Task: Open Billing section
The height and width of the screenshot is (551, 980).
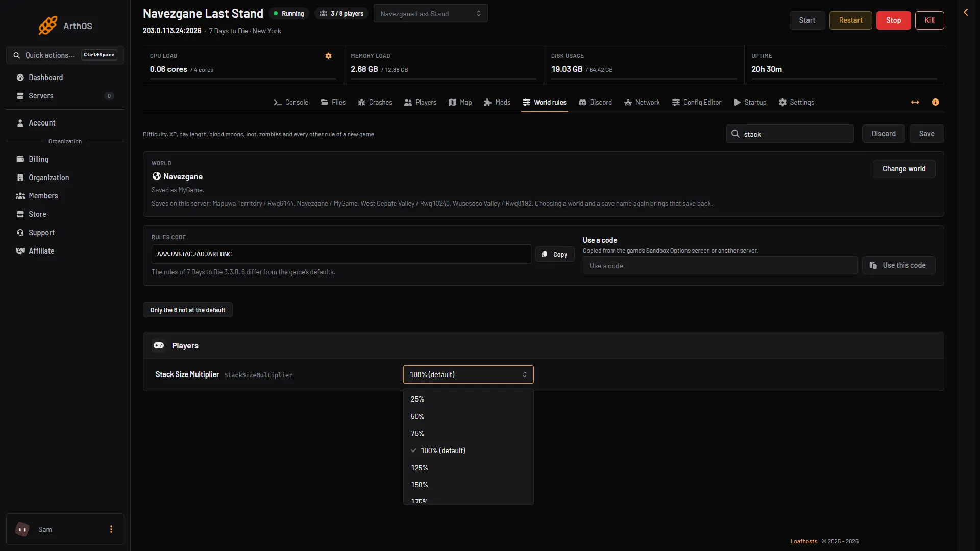Action: [x=65, y=159]
